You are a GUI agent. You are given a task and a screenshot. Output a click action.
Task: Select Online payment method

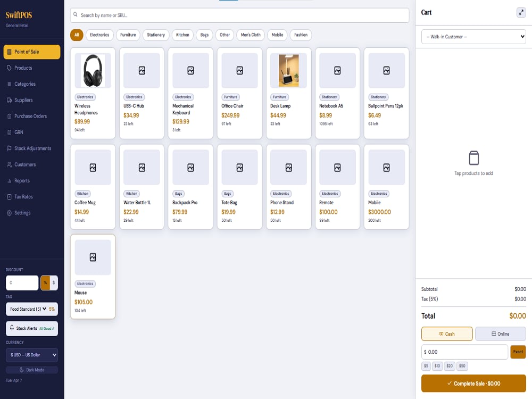tap(501, 334)
